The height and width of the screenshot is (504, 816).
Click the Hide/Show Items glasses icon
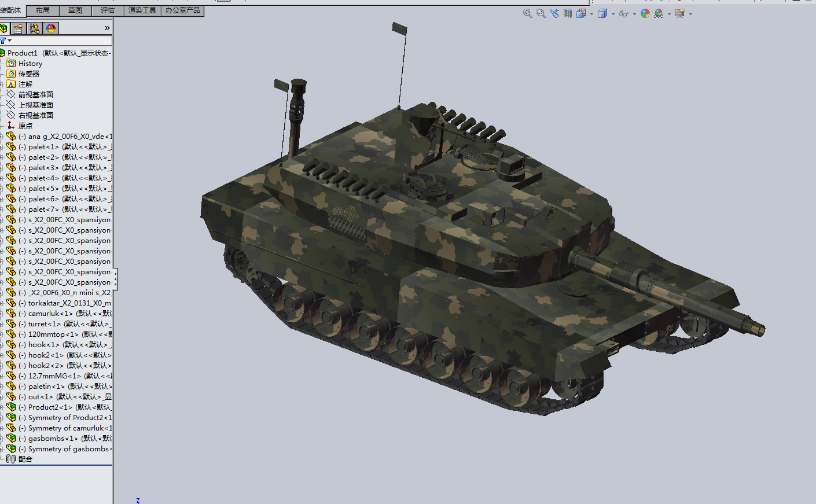[623, 13]
